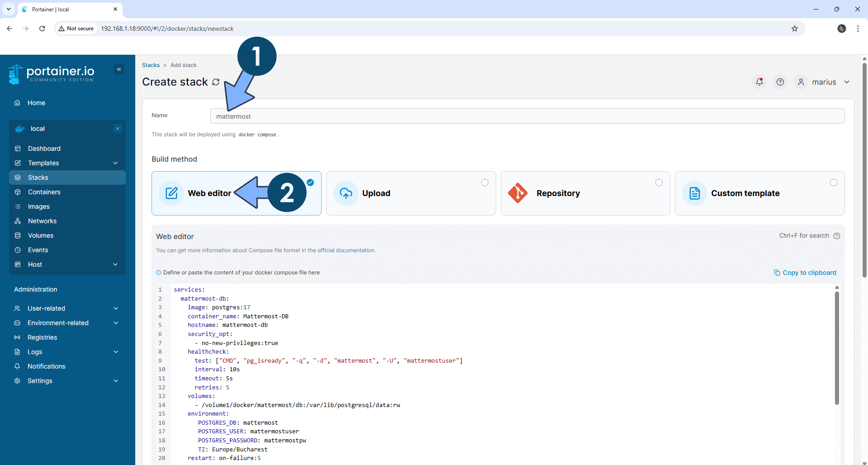
Task: Expand the Templates menu chevron
Action: (115, 163)
